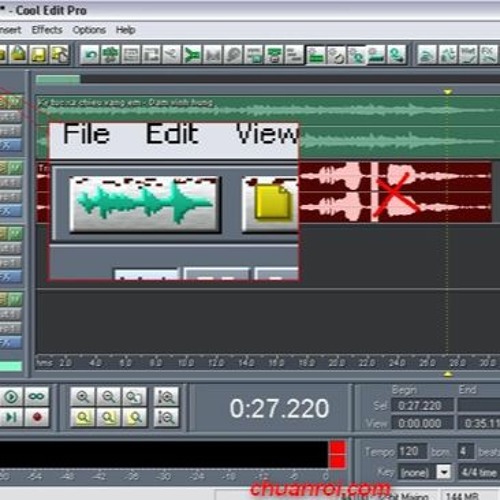
Task: Open the FX button of track 2
Action: click(x=10, y=211)
